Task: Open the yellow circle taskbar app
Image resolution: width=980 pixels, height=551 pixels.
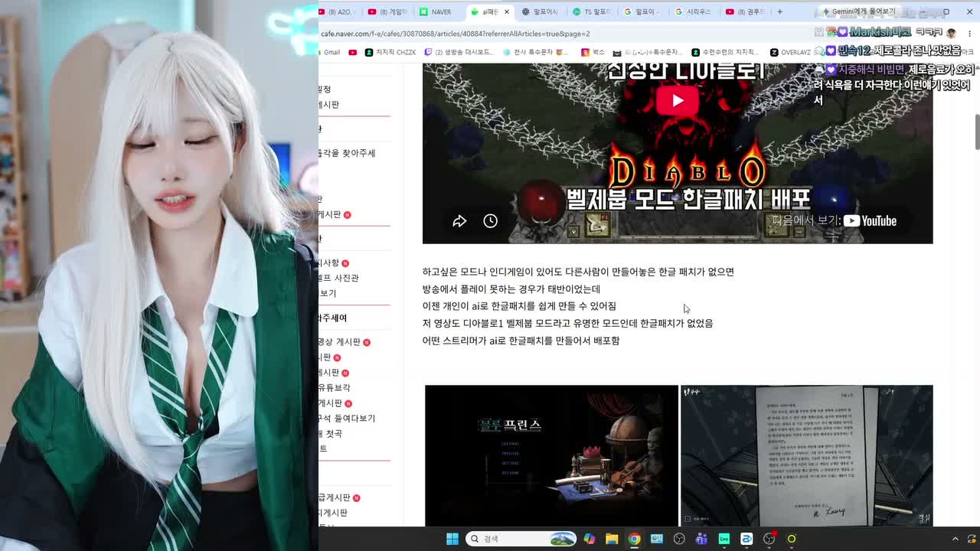Action: (792, 539)
